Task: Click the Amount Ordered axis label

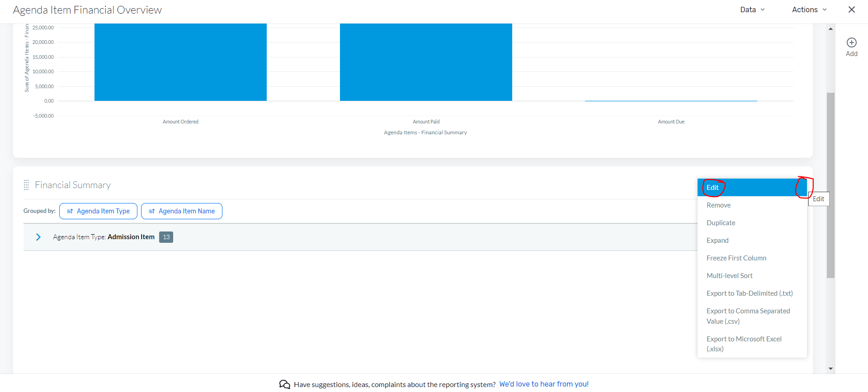Action: (x=180, y=122)
